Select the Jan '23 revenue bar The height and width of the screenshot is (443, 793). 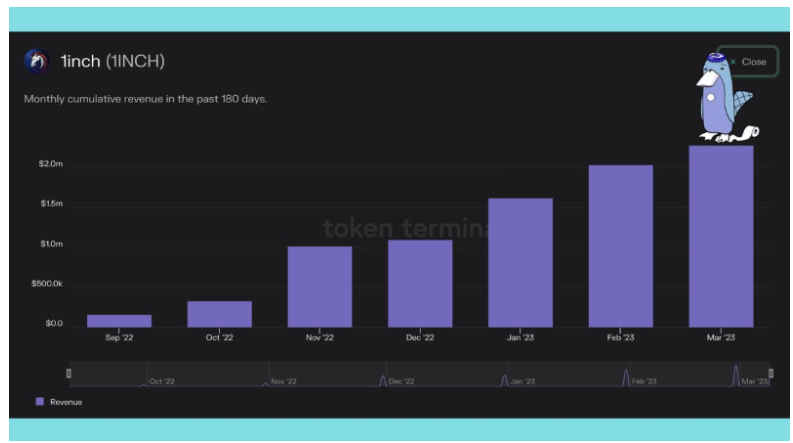(520, 263)
